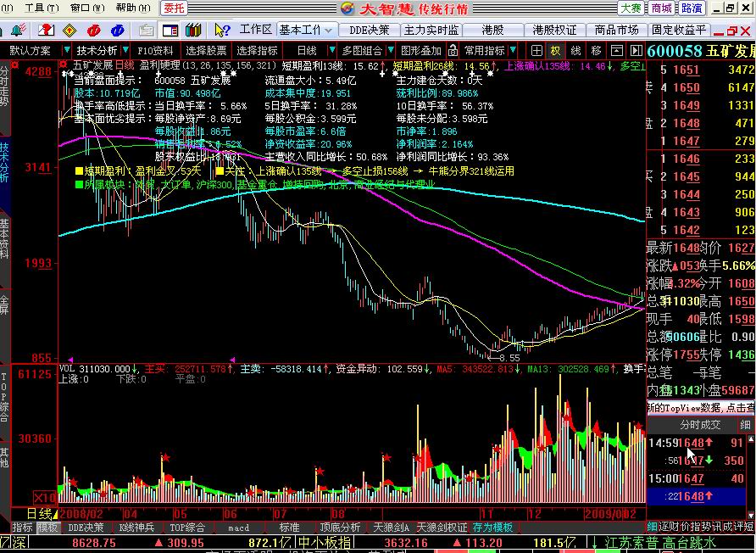Open the 常用指标 dropdown arrow
This screenshot has height=553, width=756.
513,50
